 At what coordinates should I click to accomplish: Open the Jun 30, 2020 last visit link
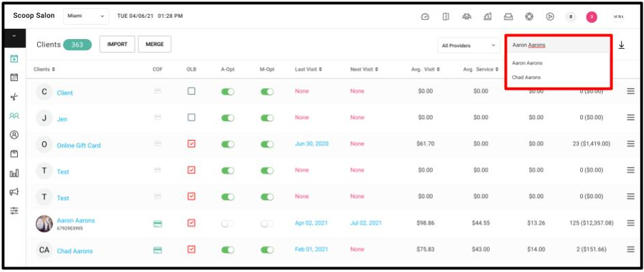pyautogui.click(x=311, y=144)
